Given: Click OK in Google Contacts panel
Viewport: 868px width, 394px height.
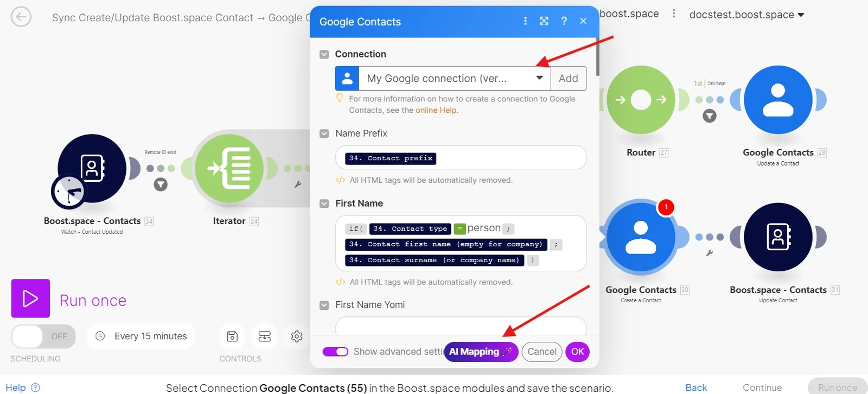Looking at the screenshot, I should pyautogui.click(x=578, y=352).
